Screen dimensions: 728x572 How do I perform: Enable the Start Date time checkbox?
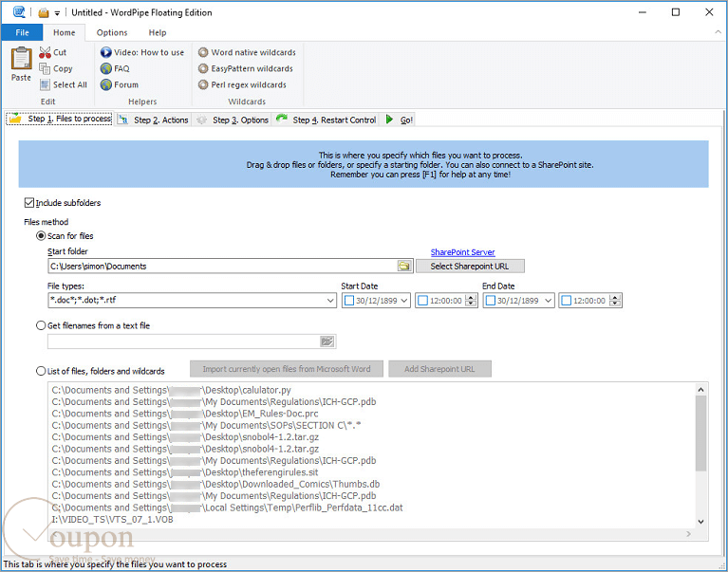[x=422, y=301]
